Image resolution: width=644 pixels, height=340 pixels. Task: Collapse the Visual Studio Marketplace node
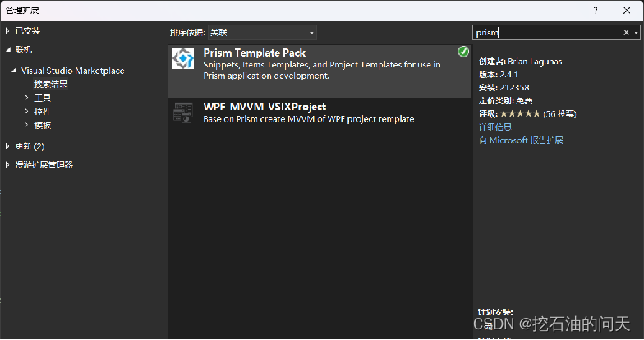coord(14,71)
